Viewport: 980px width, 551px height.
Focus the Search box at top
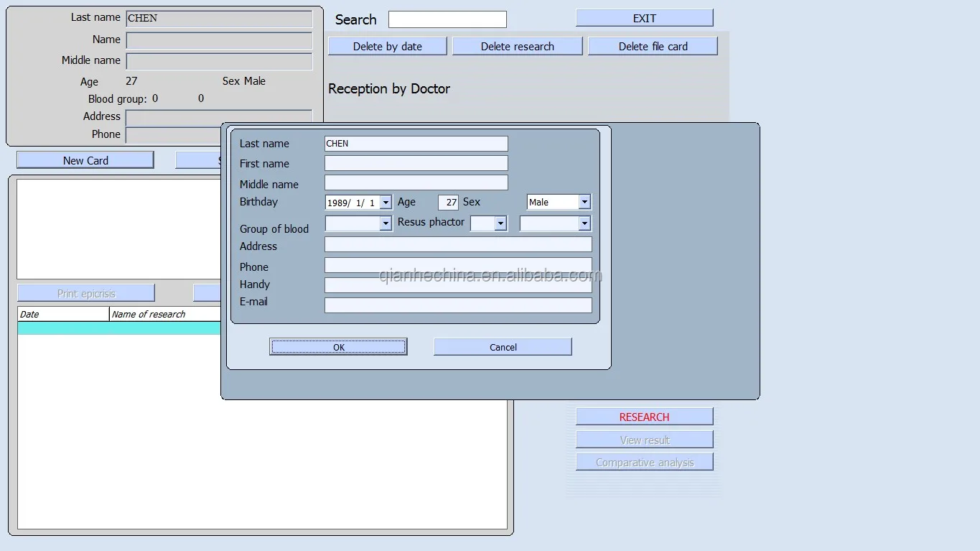tap(447, 19)
